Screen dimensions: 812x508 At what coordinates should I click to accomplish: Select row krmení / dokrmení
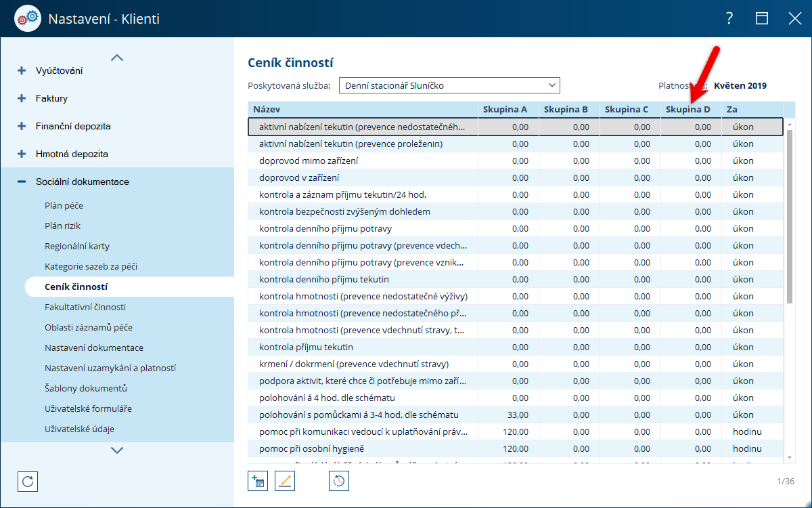(x=516, y=364)
